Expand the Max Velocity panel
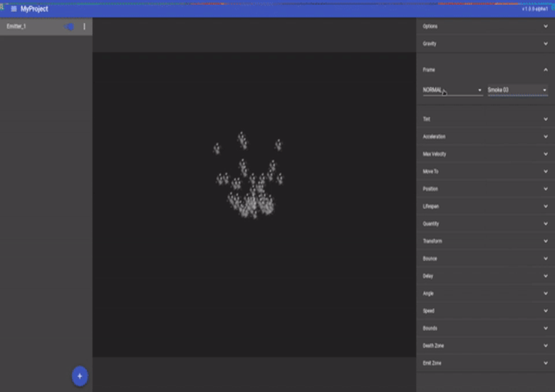555x392 pixels. [x=485, y=154]
